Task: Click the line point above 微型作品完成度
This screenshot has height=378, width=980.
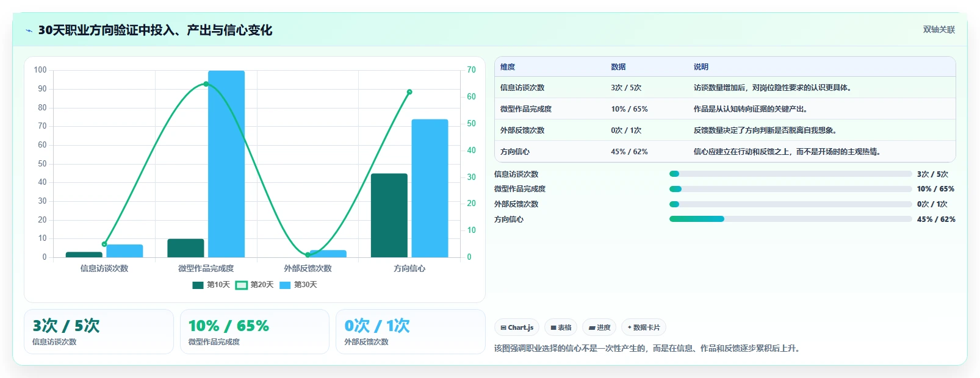Action: click(x=206, y=84)
